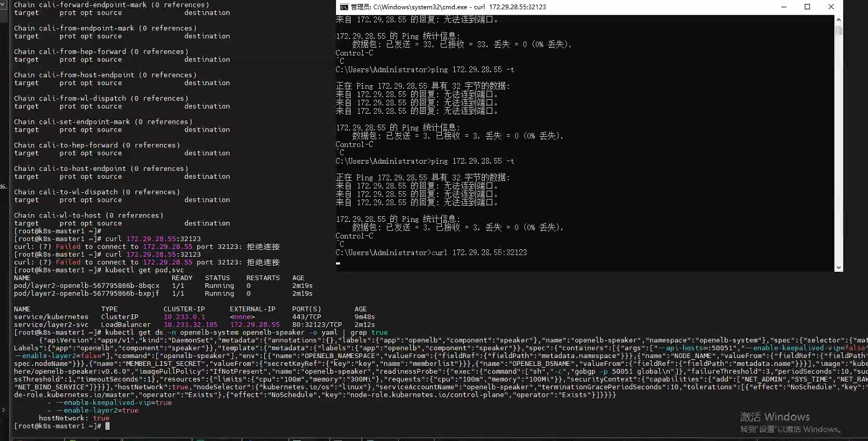Image resolution: width=868 pixels, height=441 pixels.
Task: Select 'Chain cali-set-endpoint-mark' line
Action: pos(103,122)
